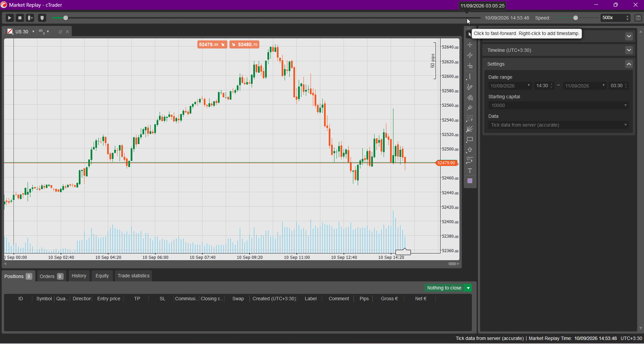Screen dimensions: 644x344
Task: Step forward one candle in replay
Action: tap(30, 18)
